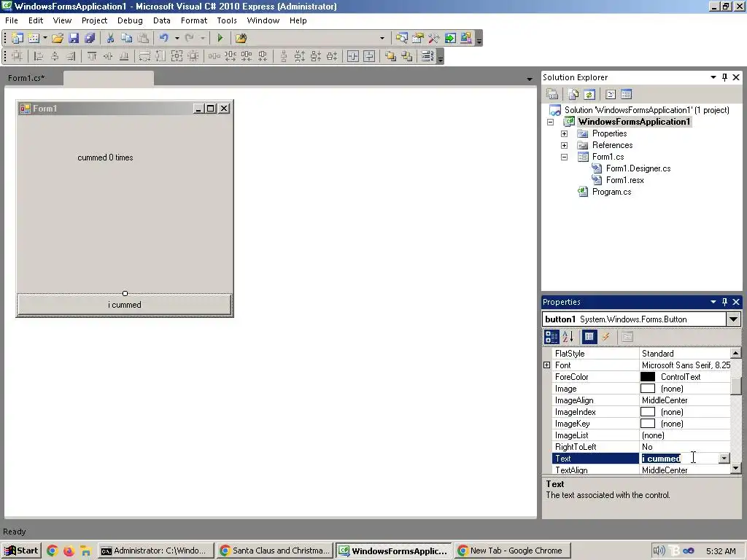Click the Text property value input field

pos(679,459)
